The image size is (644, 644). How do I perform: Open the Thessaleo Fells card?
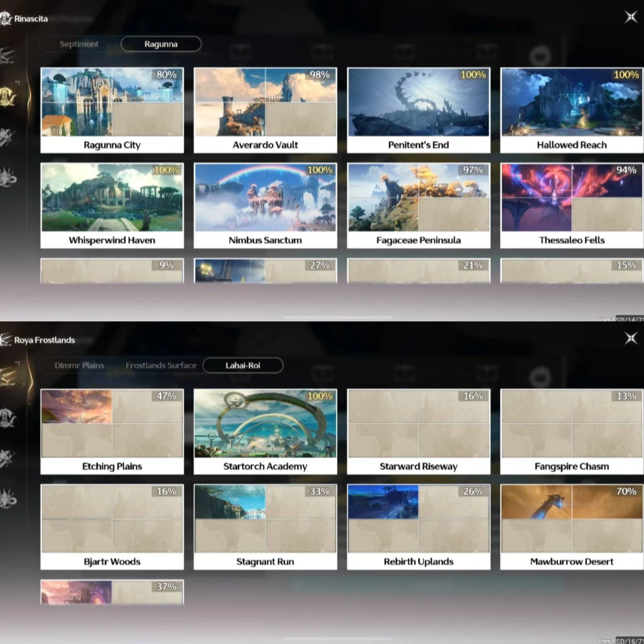[x=572, y=206]
